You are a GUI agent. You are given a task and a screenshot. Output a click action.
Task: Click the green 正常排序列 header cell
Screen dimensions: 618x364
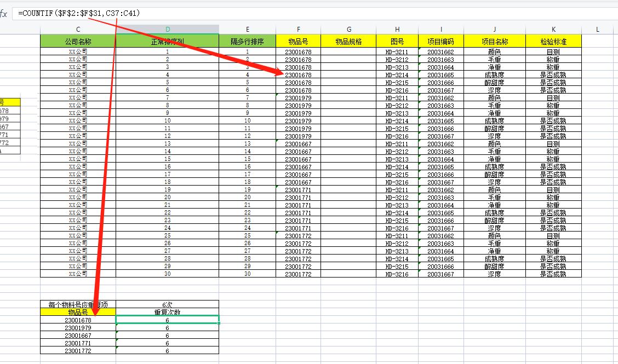coord(167,41)
